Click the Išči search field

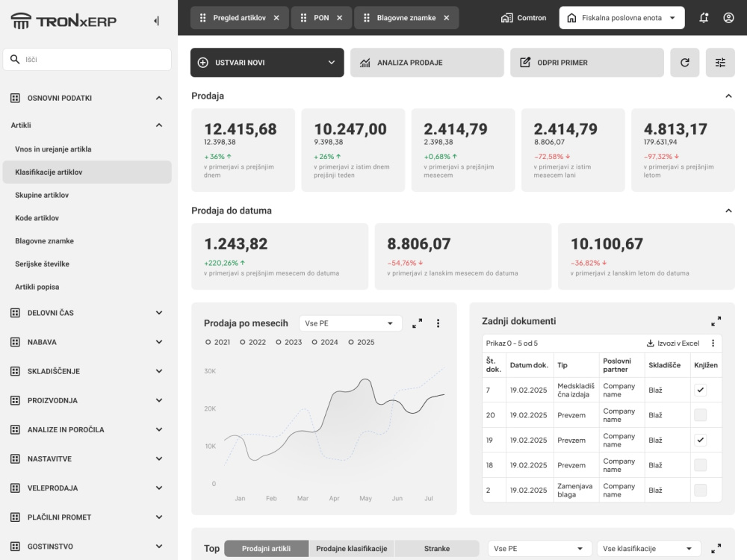pos(87,60)
